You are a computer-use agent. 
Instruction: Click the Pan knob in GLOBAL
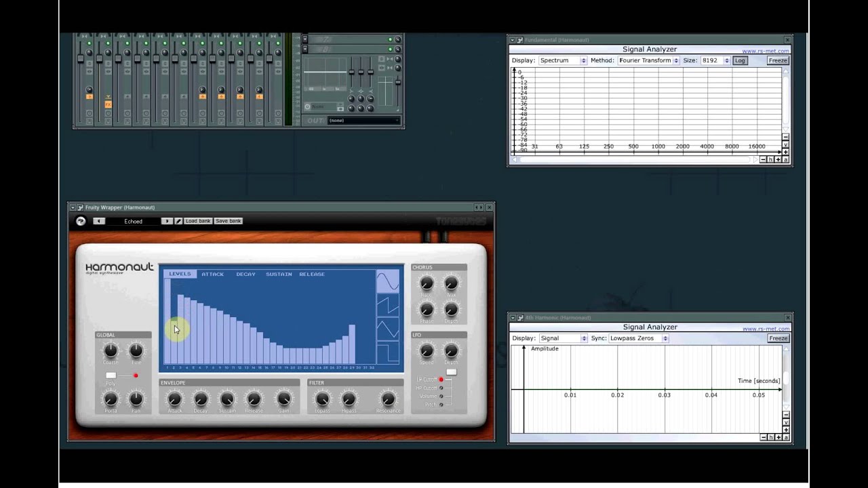pyautogui.click(x=136, y=399)
